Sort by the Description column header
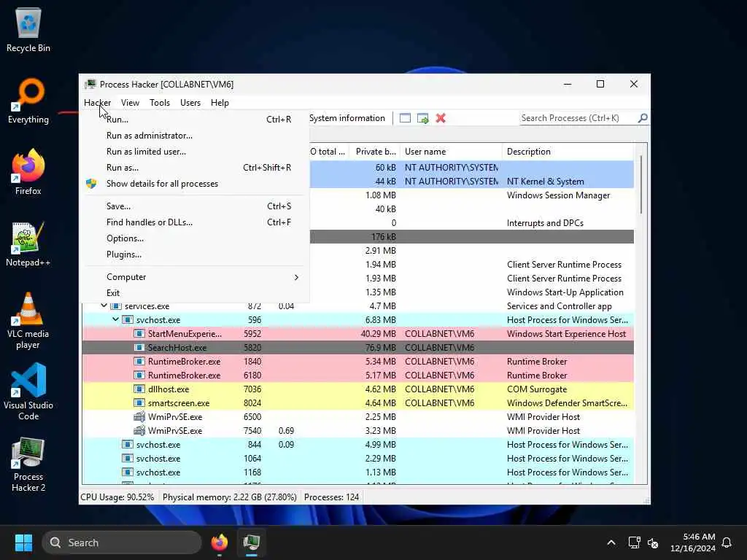Screen dimensions: 747x560 [568, 152]
